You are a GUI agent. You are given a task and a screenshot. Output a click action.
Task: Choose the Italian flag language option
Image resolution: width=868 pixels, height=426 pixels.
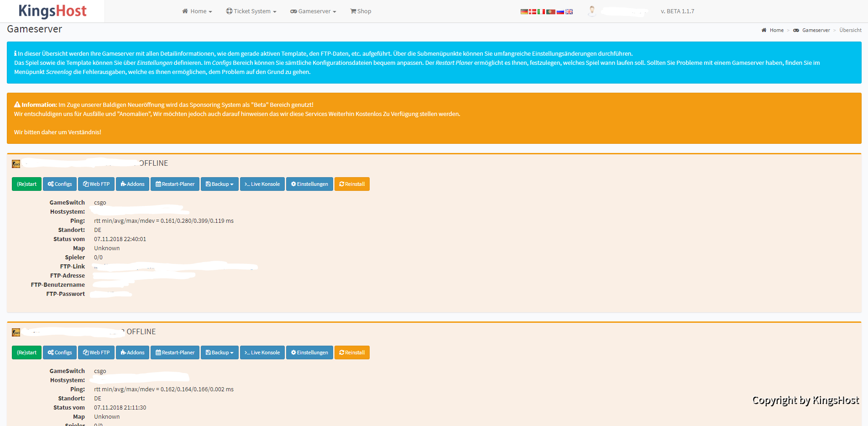point(541,11)
